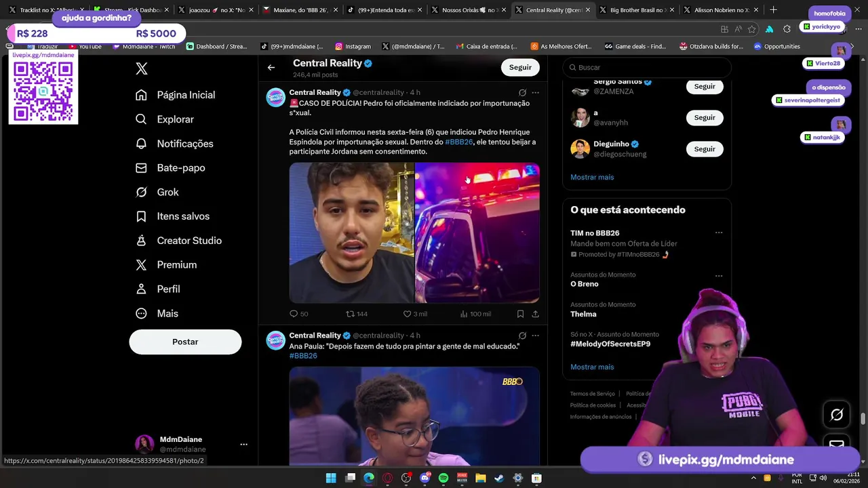Open the Windows Start menu

pyautogui.click(x=331, y=478)
